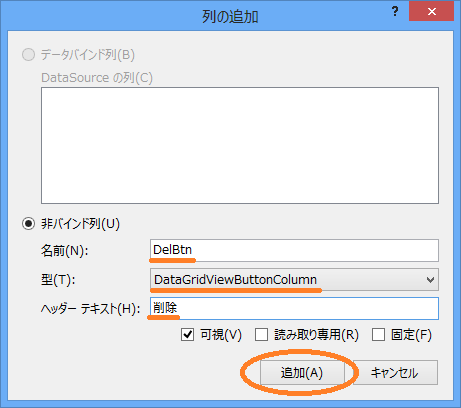Viewport: 461px width, 408px height.
Task: Tick the 固定(F) checkbox
Action: tap(378, 334)
